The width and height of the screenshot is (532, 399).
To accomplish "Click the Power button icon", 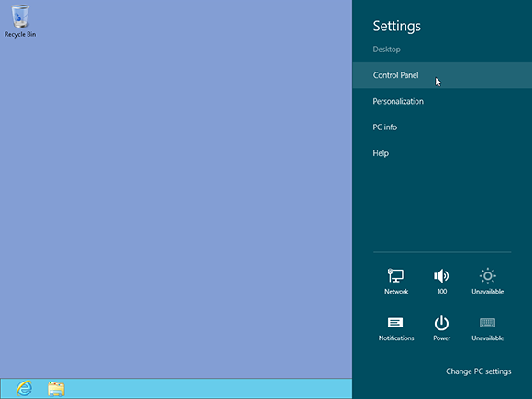I will coord(441,322).
